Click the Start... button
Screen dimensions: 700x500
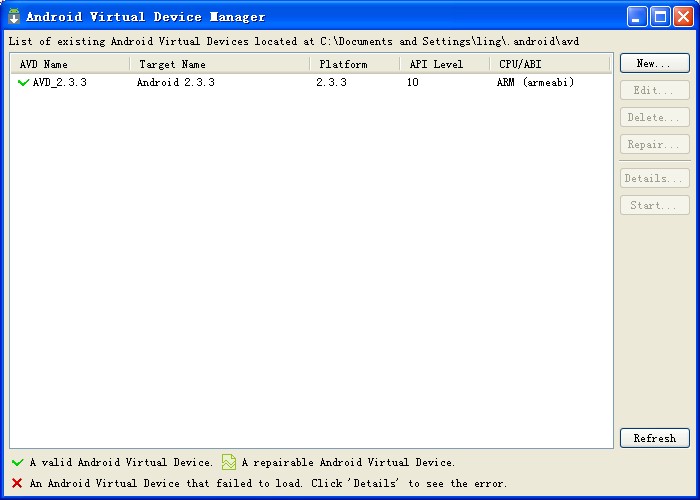click(654, 205)
